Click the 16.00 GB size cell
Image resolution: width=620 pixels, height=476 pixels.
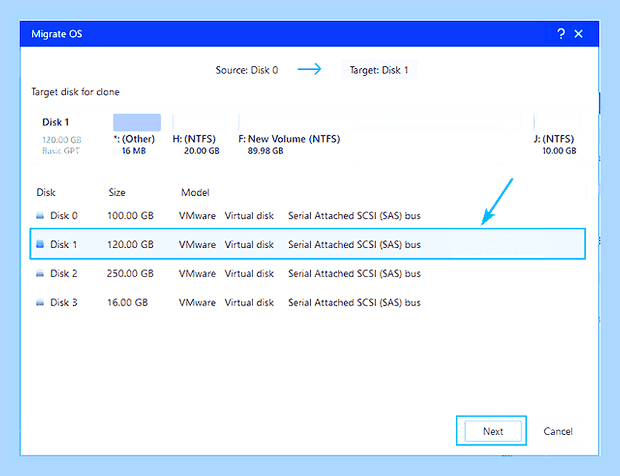pos(127,302)
